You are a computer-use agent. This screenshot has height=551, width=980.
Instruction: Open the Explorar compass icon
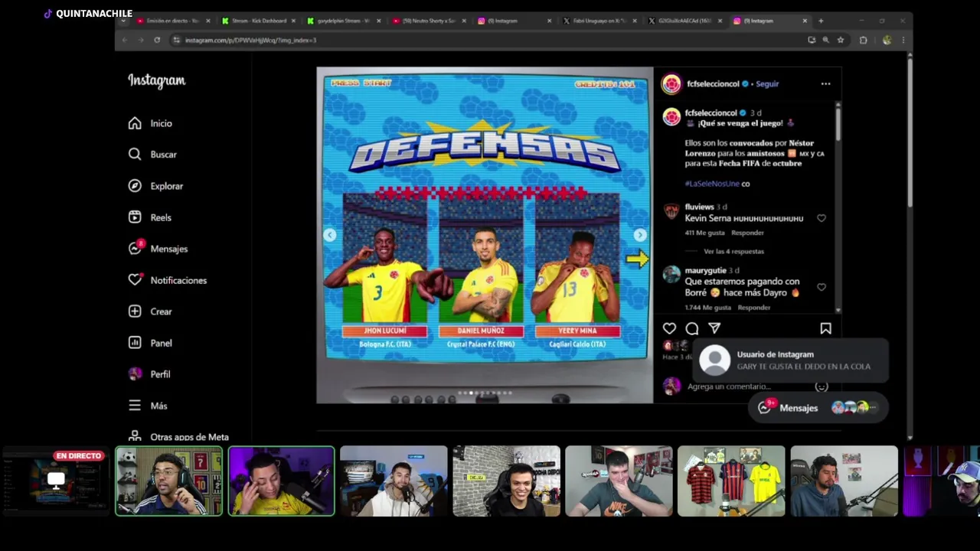point(135,186)
